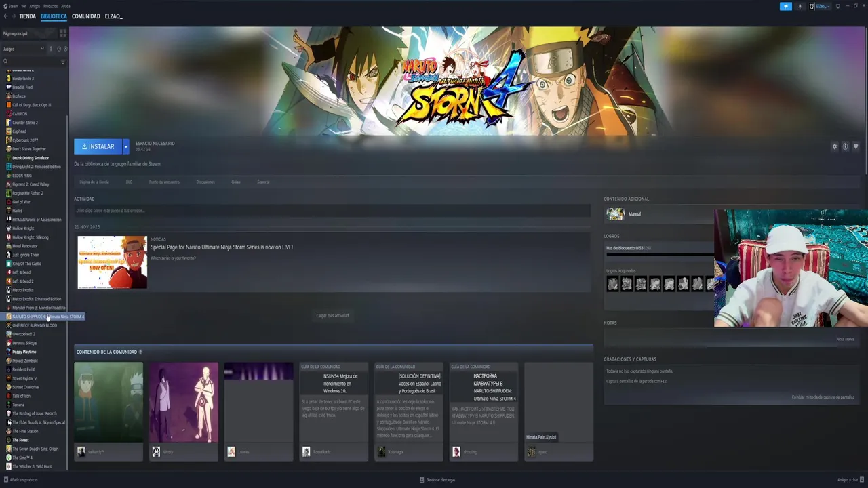Viewport: 868px width, 488px height.
Task: Click the blue INSTALAR button
Action: point(98,146)
